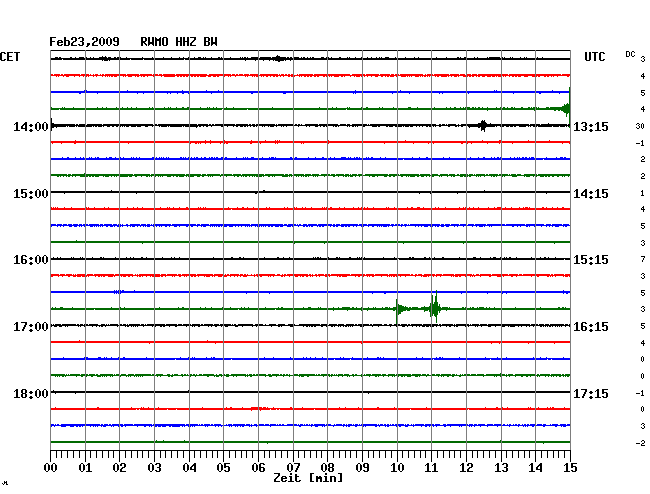Click the Zeit [min] axis title
Image resolution: width=650 pixels, height=494 pixels.
click(308, 478)
